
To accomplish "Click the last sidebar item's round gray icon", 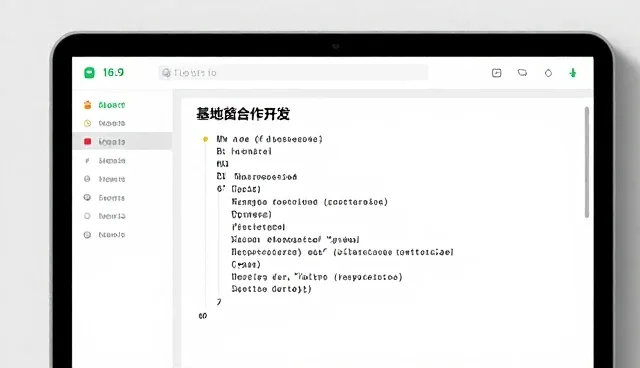I will point(87,235).
